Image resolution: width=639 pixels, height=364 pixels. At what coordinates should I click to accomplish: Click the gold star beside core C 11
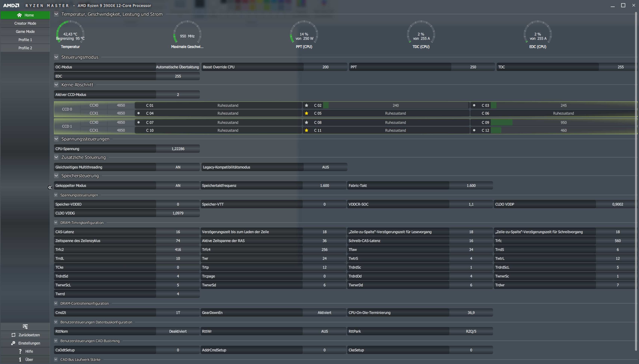(307, 130)
